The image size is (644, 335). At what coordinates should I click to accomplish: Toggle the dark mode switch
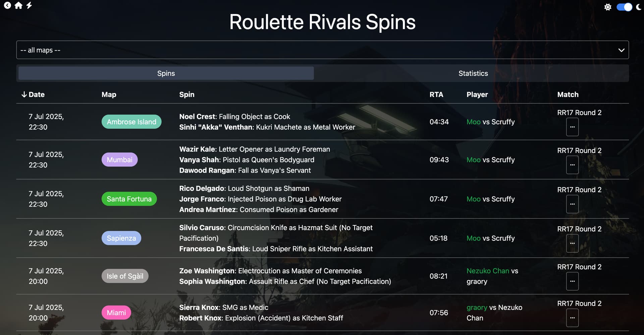coord(624,7)
